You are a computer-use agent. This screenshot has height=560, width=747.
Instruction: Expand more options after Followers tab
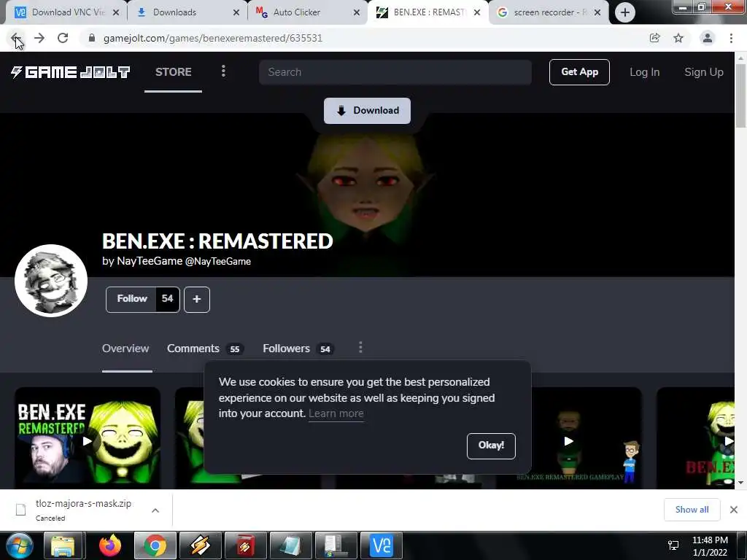tap(360, 348)
